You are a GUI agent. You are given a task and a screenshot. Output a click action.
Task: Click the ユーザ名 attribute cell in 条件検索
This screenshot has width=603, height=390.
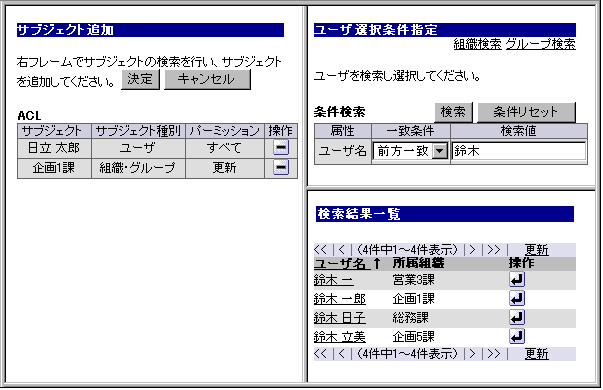(x=343, y=151)
